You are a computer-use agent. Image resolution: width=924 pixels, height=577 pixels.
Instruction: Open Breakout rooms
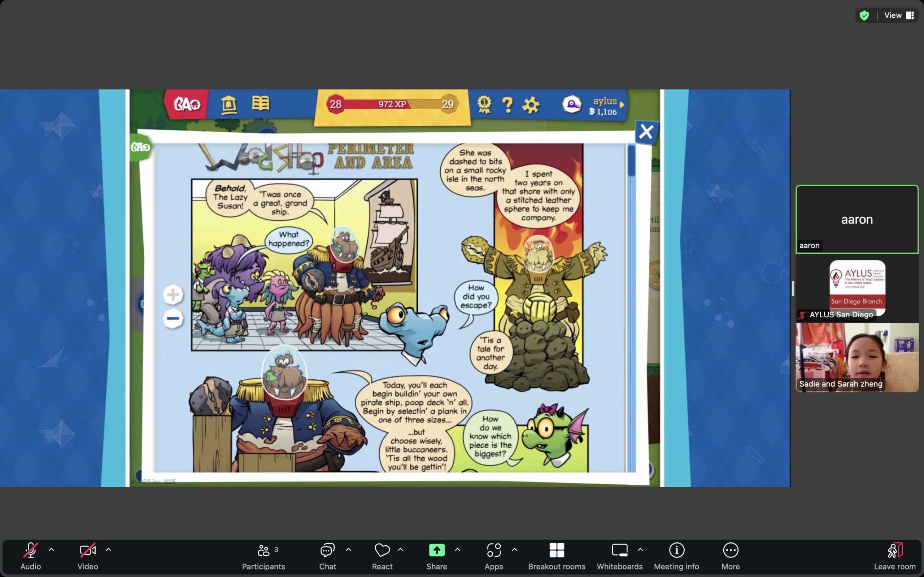[556, 556]
